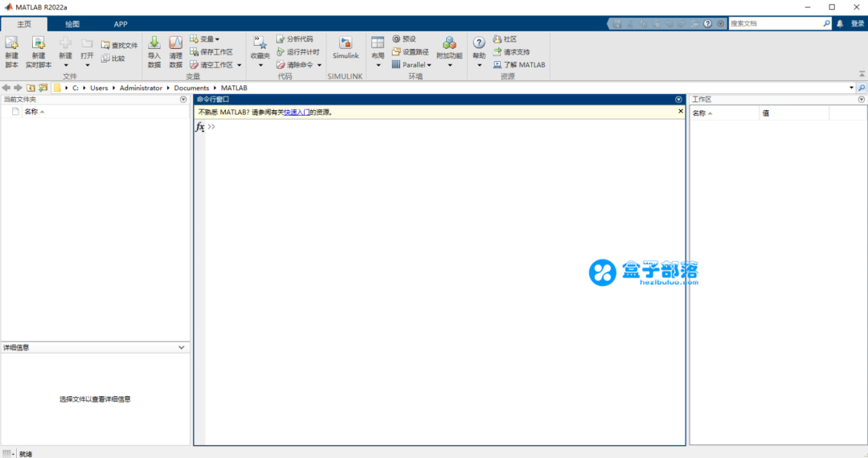
Task: Click the search icon beside address bar
Action: (x=862, y=88)
